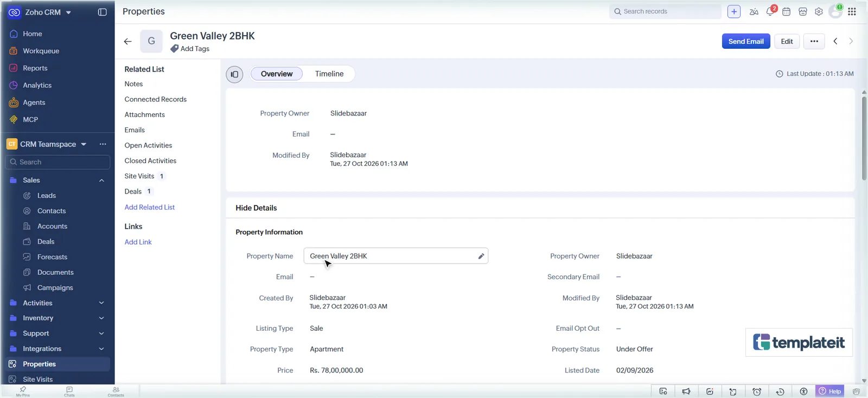Click the Send Email button
Viewport: 868px width, 398px height.
click(x=746, y=41)
